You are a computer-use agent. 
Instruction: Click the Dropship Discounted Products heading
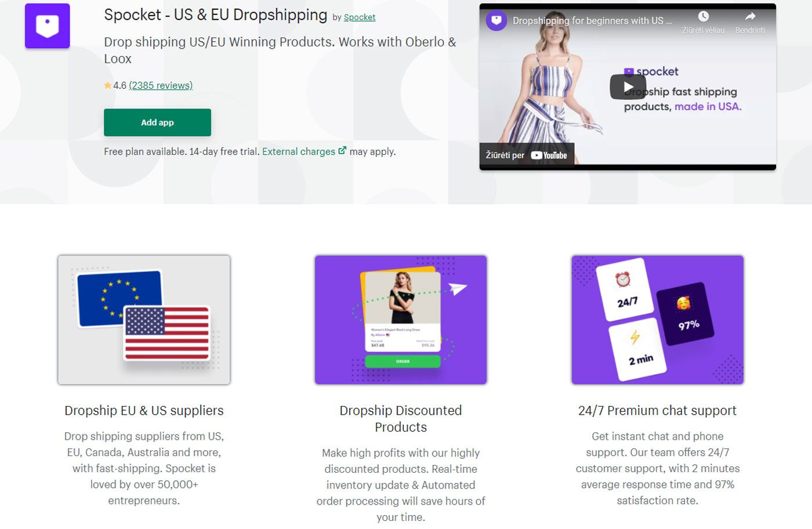[401, 419]
